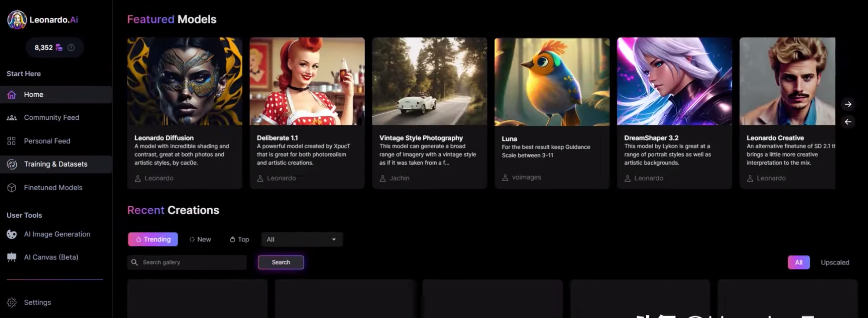The height and width of the screenshot is (318, 868).
Task: Click the Leonardo Creative title
Action: tap(775, 138)
